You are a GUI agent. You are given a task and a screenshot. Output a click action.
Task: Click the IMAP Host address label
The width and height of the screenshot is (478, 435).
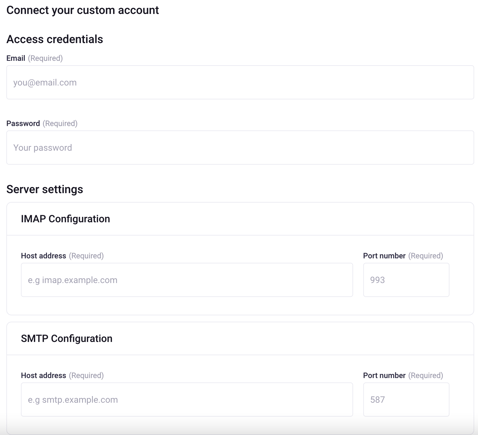43,256
